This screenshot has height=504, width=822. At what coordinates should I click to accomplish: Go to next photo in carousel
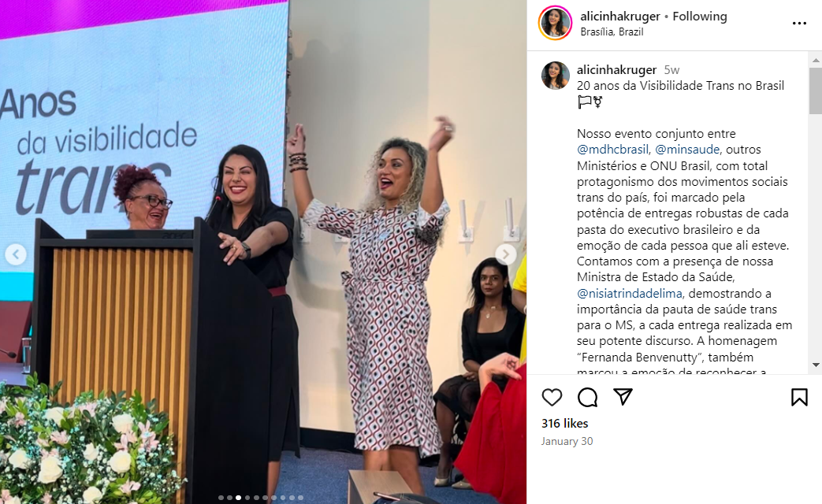tap(505, 254)
